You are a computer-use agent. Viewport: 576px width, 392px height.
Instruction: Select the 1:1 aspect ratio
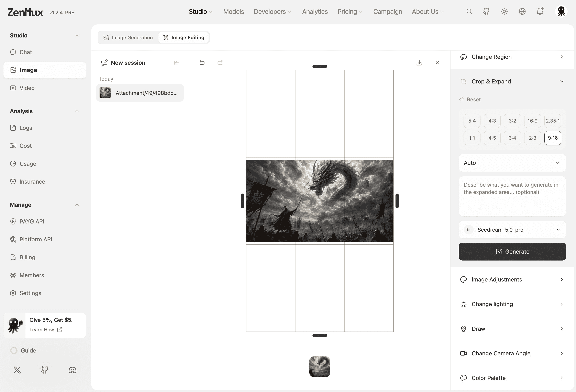tap(472, 138)
